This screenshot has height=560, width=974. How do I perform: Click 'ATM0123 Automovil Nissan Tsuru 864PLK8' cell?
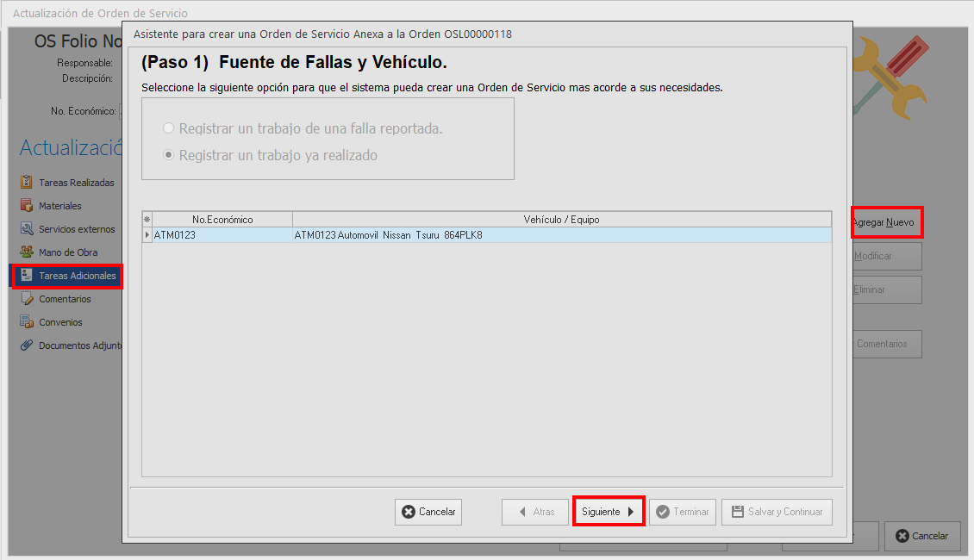click(561, 234)
